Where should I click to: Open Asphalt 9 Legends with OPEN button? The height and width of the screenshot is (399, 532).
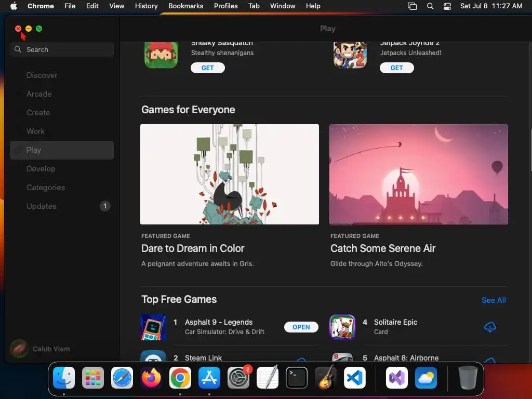click(301, 327)
